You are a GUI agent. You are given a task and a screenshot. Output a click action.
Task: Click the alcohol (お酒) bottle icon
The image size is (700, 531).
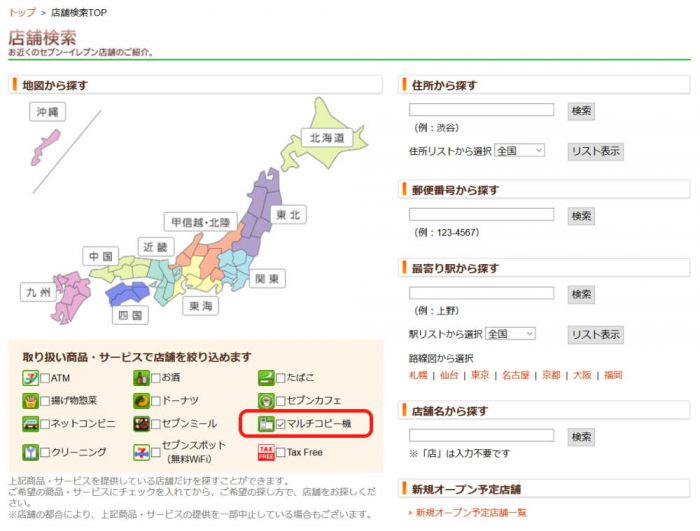[x=141, y=378]
